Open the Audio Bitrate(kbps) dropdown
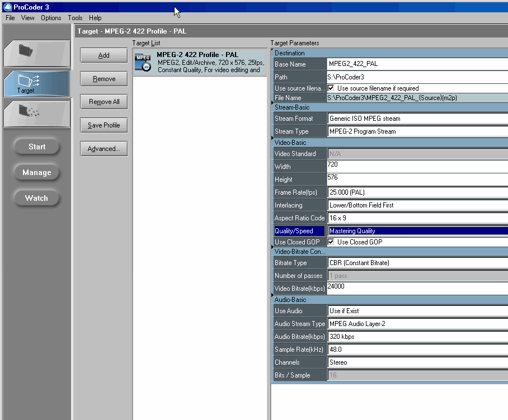The height and width of the screenshot is (420, 508). point(417,337)
